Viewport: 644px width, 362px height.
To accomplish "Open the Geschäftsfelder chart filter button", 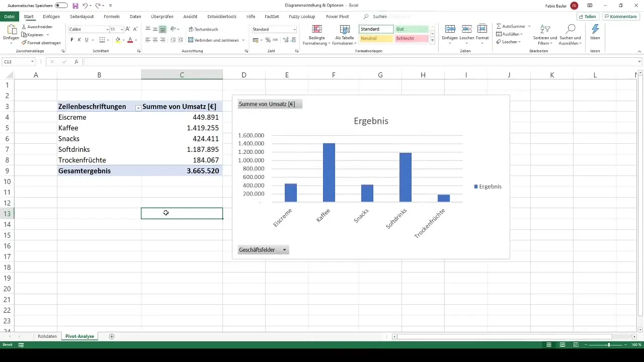I will click(263, 250).
